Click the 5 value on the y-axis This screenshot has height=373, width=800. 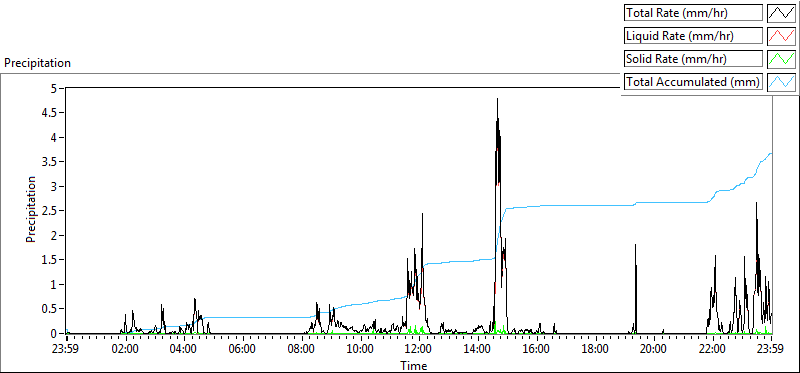click(x=55, y=88)
